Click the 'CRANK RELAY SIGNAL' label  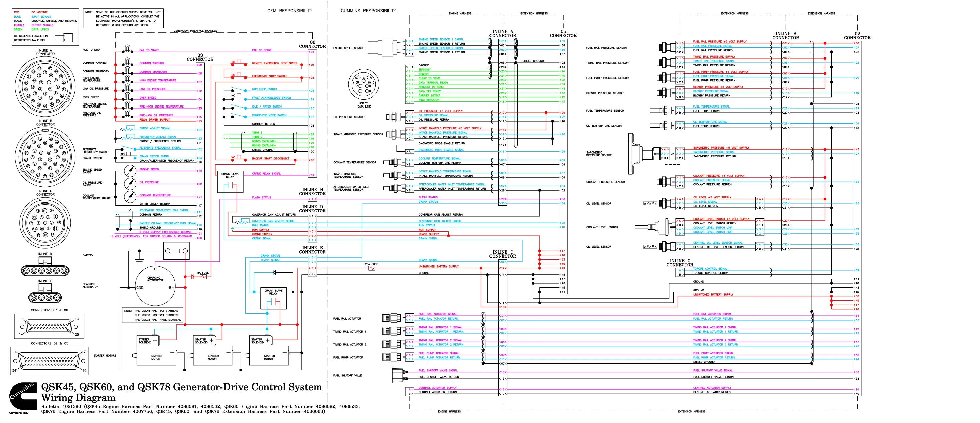click(266, 174)
